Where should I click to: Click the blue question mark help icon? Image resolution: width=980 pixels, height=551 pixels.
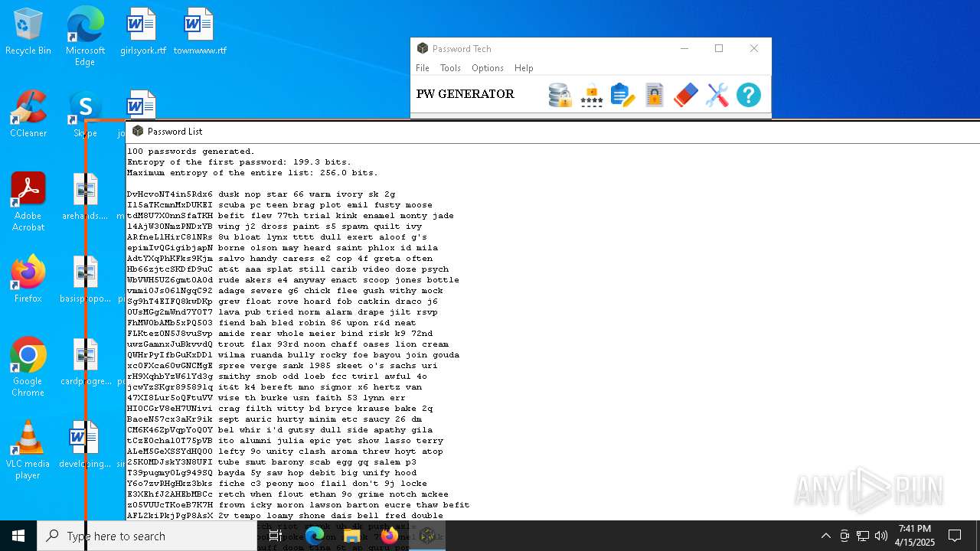click(x=749, y=95)
